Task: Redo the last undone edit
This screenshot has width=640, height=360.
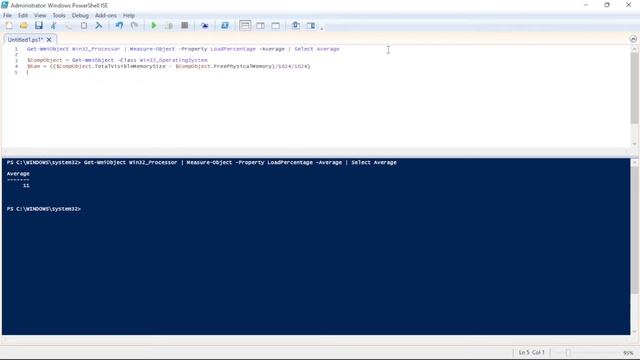Action: click(134, 25)
